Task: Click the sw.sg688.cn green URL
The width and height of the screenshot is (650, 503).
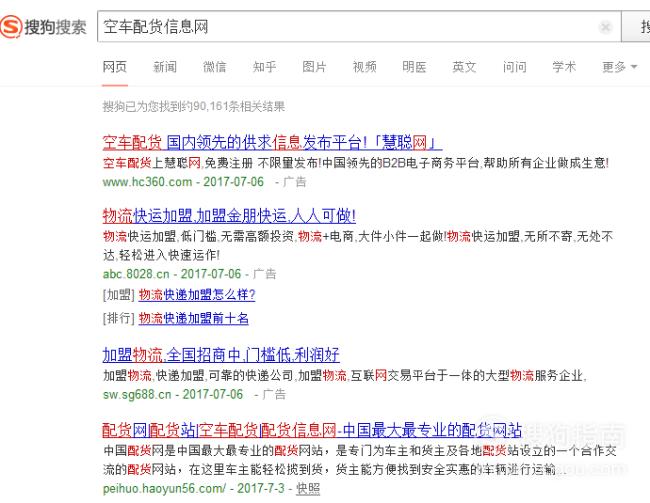Action: point(137,394)
